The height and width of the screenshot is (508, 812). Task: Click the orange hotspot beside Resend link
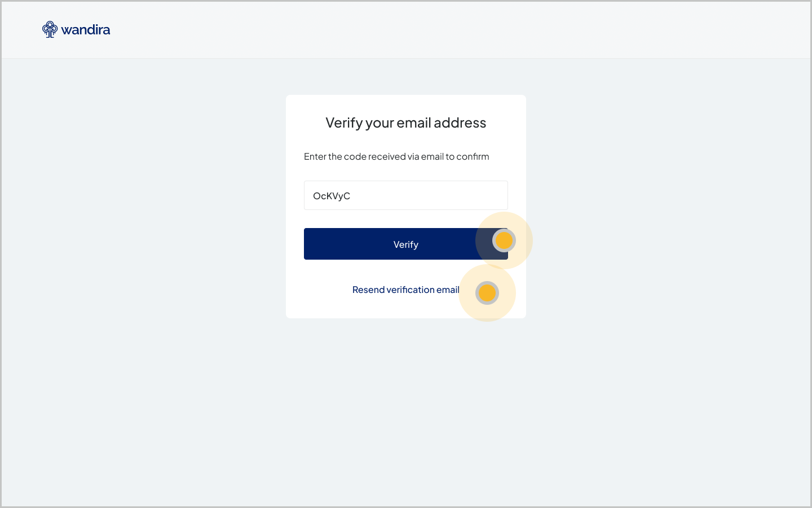point(487,293)
